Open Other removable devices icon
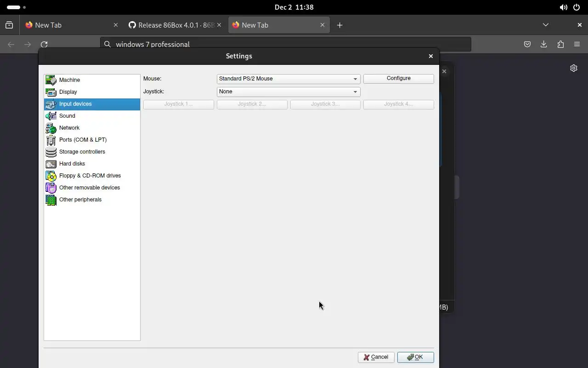The height and width of the screenshot is (368, 588). click(x=51, y=188)
